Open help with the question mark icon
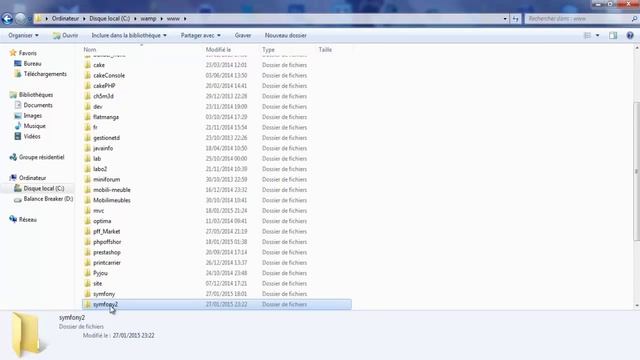The image size is (640, 360). 630,36
